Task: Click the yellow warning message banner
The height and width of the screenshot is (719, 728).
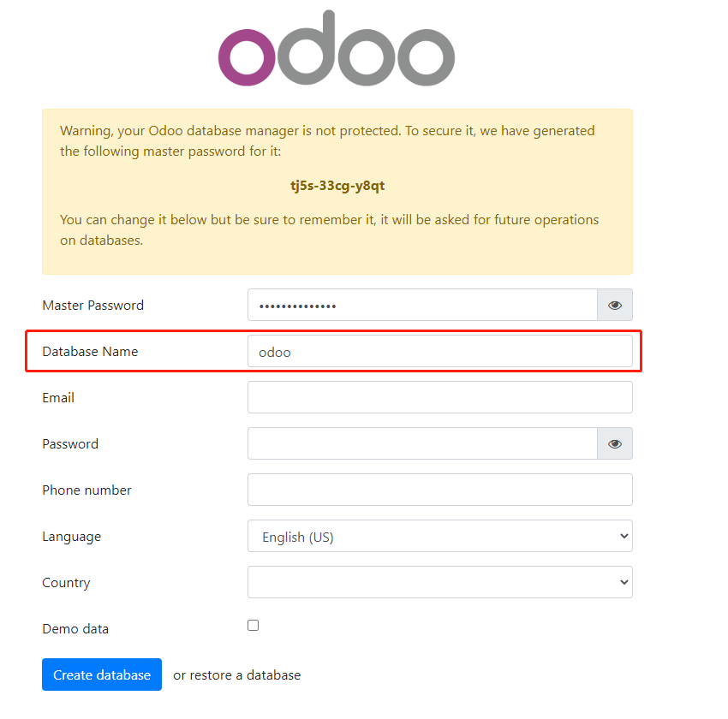Action: (337, 192)
